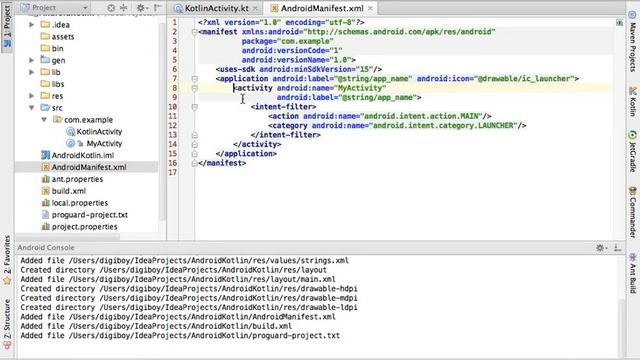Click the MyActivity class icon
This screenshot has width=640, height=360.
click(x=70, y=143)
